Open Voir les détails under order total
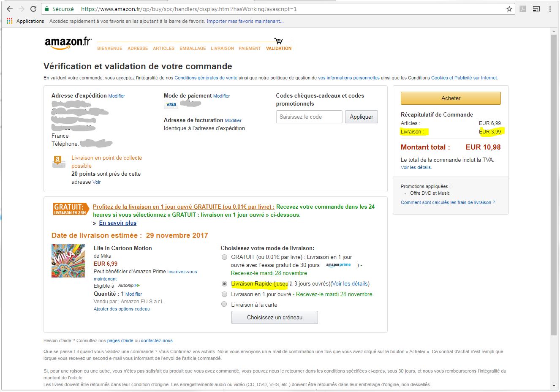This screenshot has height=392, width=560. click(416, 167)
